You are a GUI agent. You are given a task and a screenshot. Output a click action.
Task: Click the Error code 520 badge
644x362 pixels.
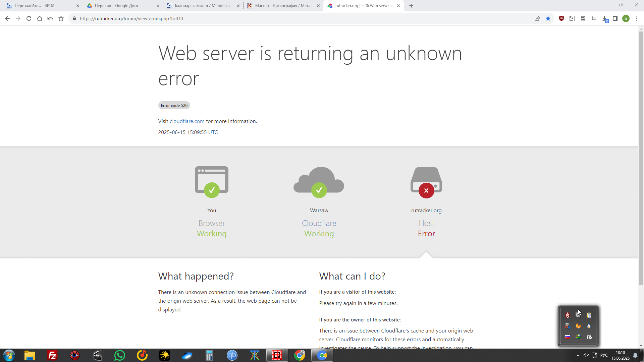click(x=174, y=105)
